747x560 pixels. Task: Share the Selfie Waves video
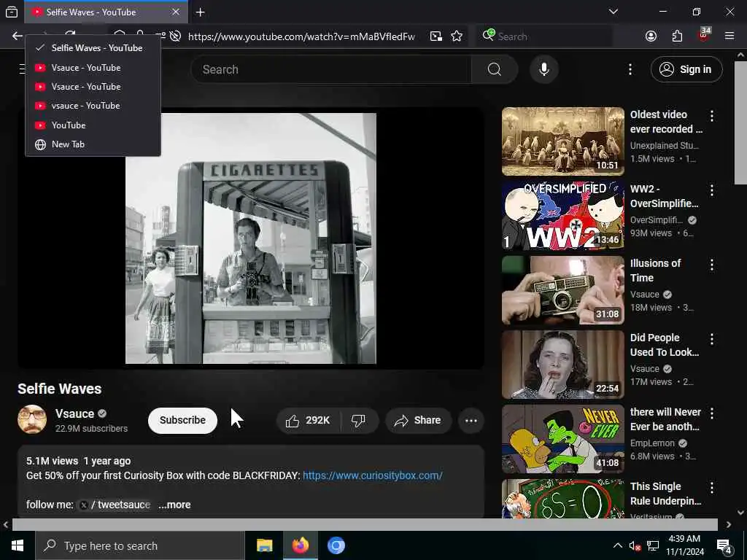418,421
